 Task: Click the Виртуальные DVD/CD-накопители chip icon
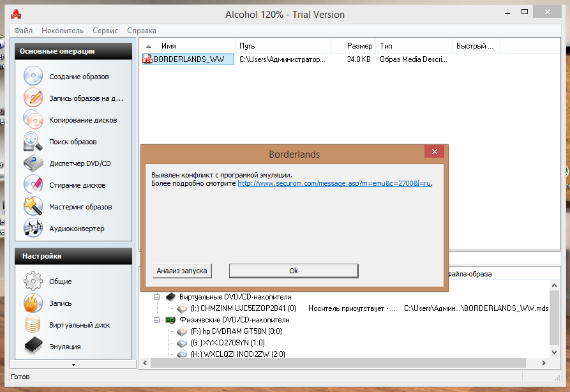tap(170, 297)
